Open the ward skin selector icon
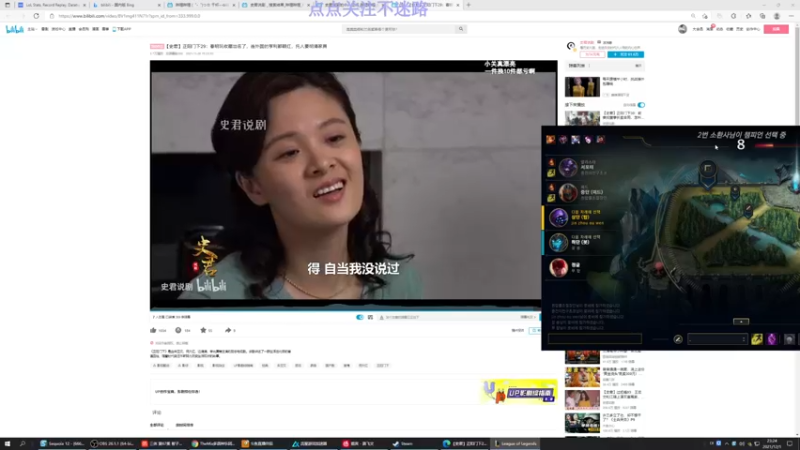The height and width of the screenshot is (450, 800). pos(789,339)
